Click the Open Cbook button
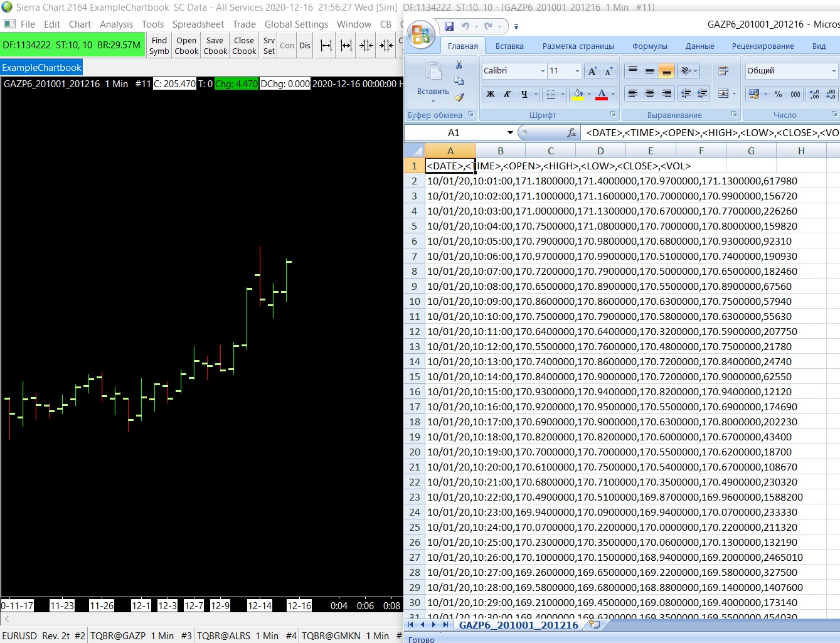The height and width of the screenshot is (643, 840). [186, 45]
